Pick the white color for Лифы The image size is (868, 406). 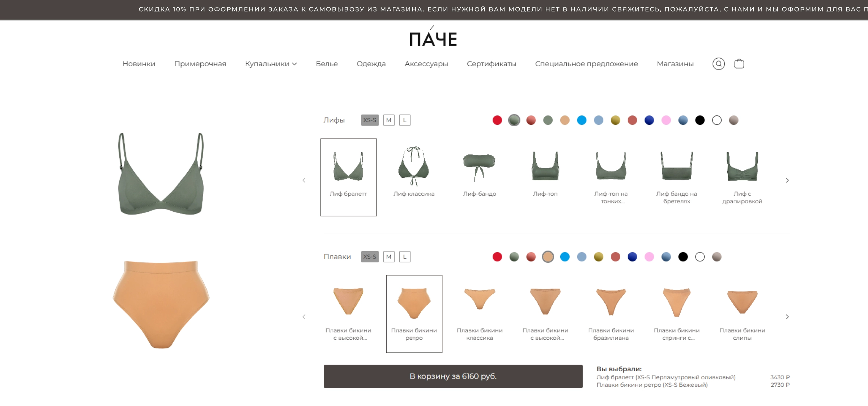[x=717, y=120]
